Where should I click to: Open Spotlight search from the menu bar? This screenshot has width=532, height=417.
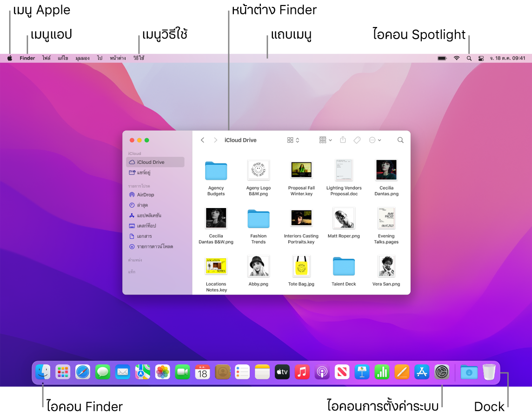(469, 58)
